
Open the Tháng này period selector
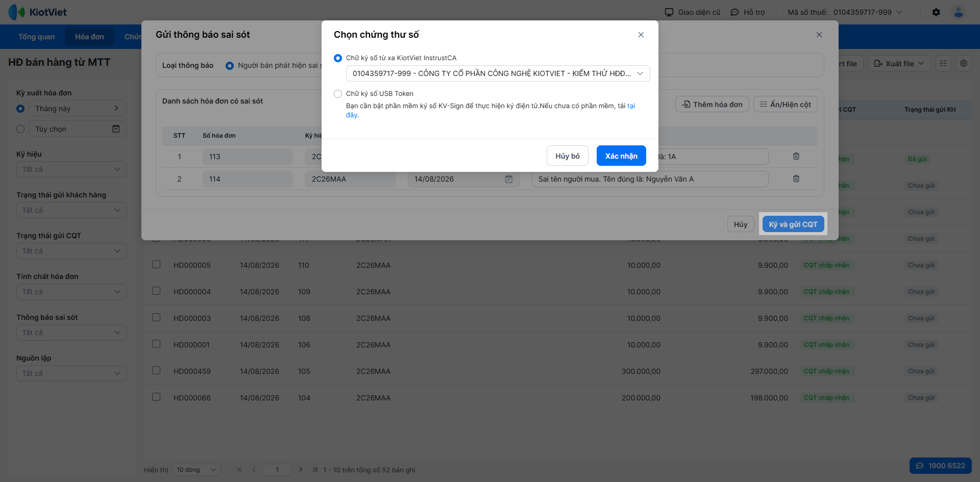point(78,109)
